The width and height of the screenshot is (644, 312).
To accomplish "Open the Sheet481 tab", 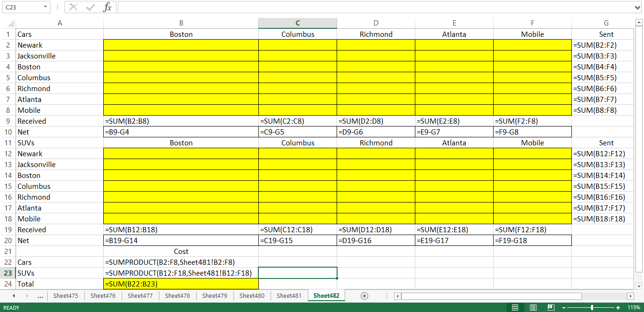I will point(289,295).
